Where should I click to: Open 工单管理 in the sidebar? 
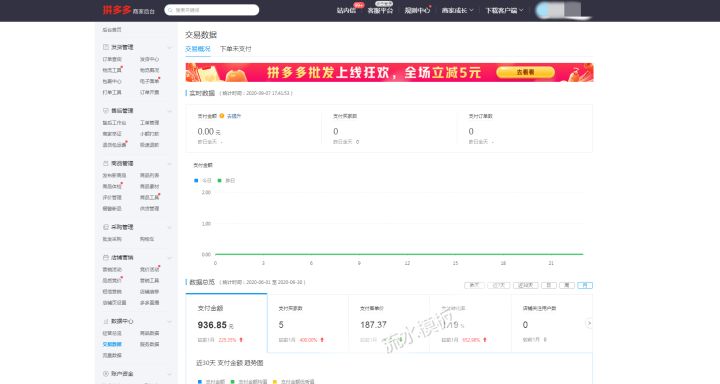tap(149, 123)
